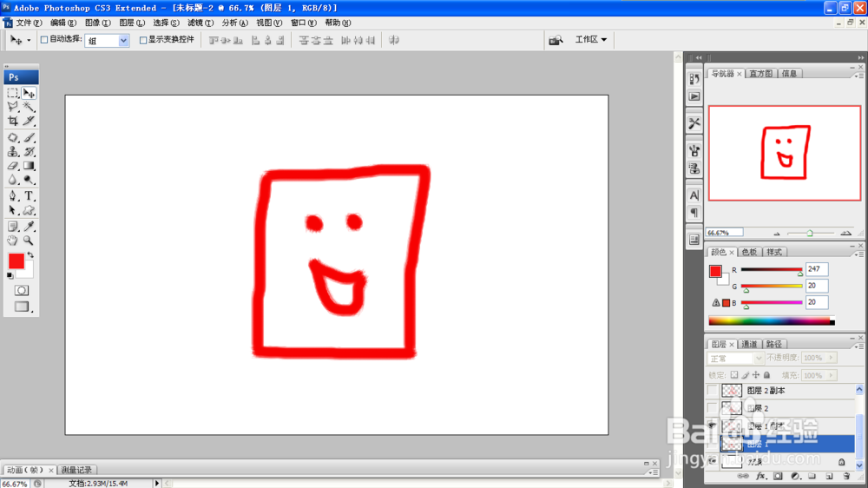Screen dimensions: 868x488
Task: Select the Notes tool
Action: pos(13,226)
